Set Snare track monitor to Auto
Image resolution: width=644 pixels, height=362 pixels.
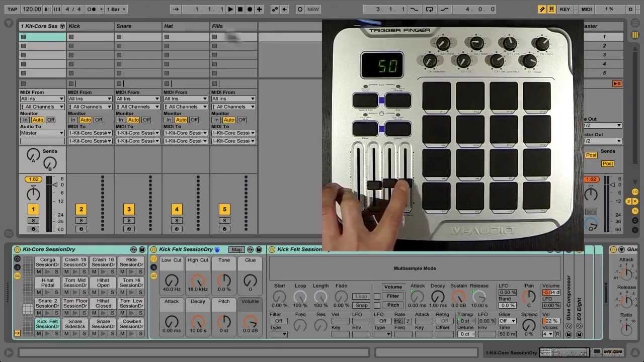(133, 120)
